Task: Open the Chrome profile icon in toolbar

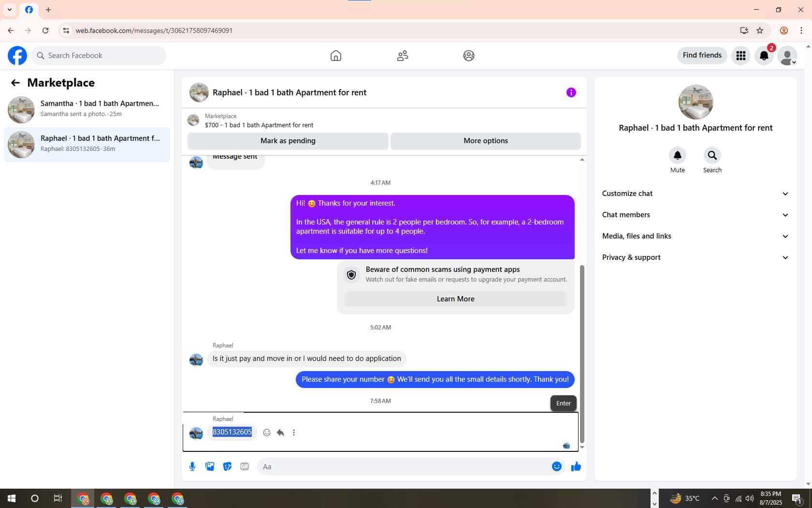Action: (784, 30)
